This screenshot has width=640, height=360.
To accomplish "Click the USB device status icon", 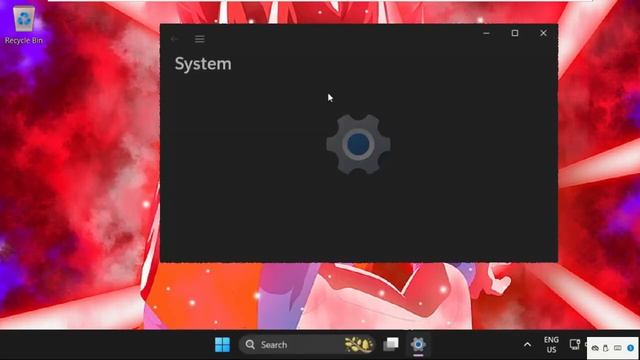I will (x=606, y=348).
